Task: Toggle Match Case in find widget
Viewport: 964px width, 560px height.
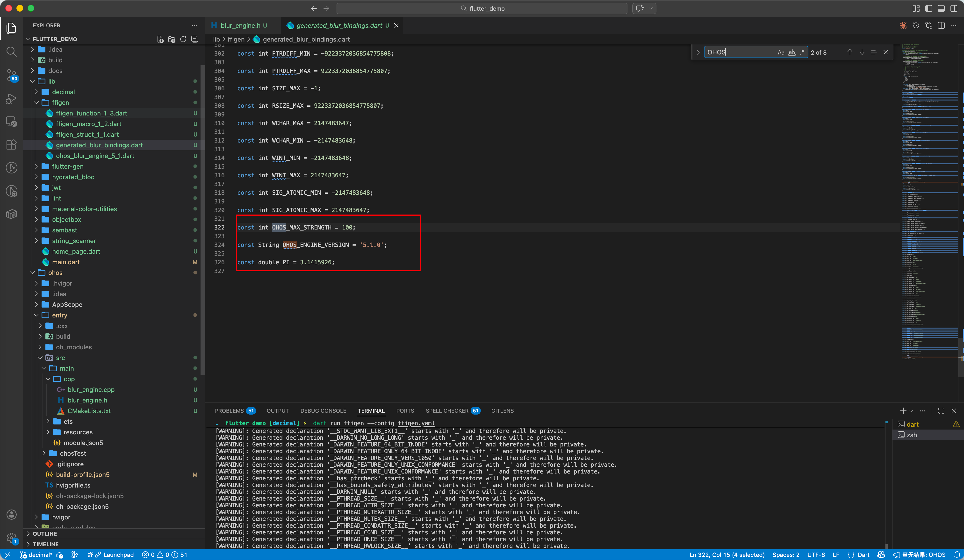Action: click(781, 52)
